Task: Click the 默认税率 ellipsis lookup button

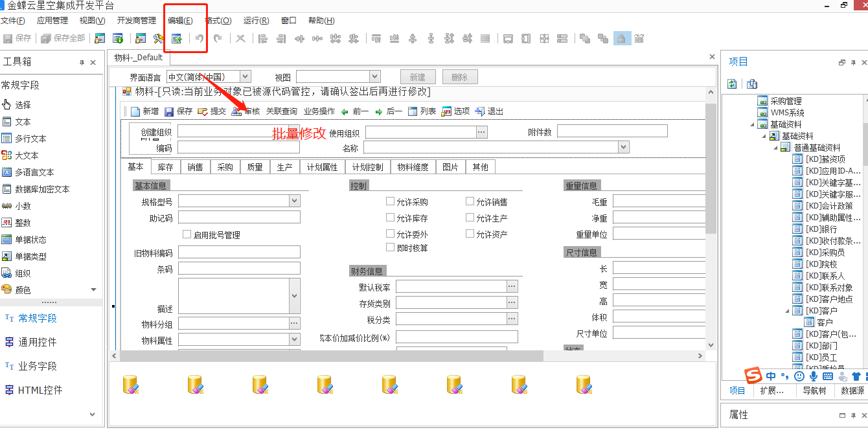Action: tap(512, 286)
